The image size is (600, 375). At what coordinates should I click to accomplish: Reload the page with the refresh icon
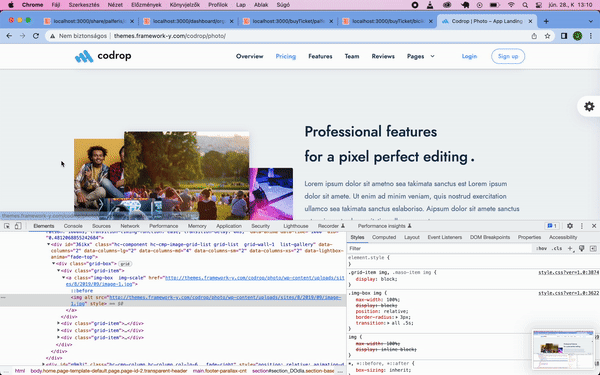tap(36, 36)
